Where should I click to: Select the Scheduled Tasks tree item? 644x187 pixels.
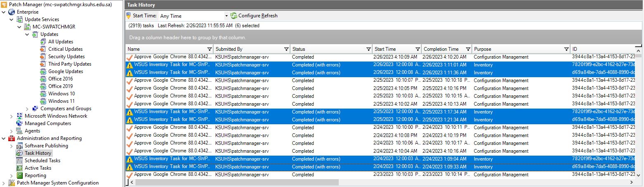coord(43,161)
